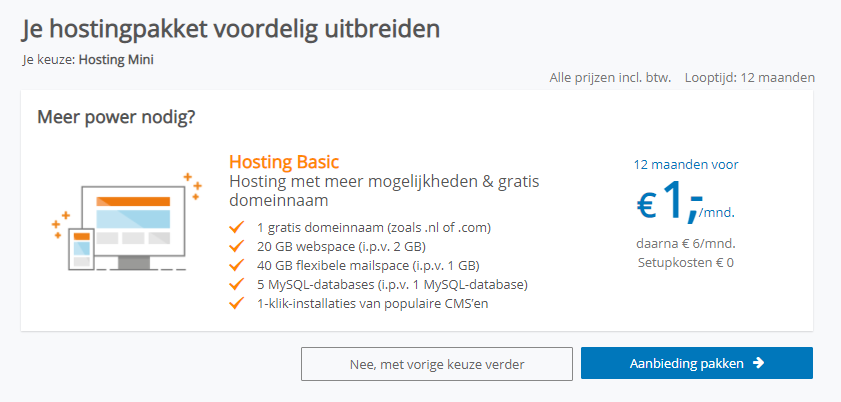Select the orange Hosting Basic title
Image resolution: width=841 pixels, height=402 pixels.
(284, 162)
